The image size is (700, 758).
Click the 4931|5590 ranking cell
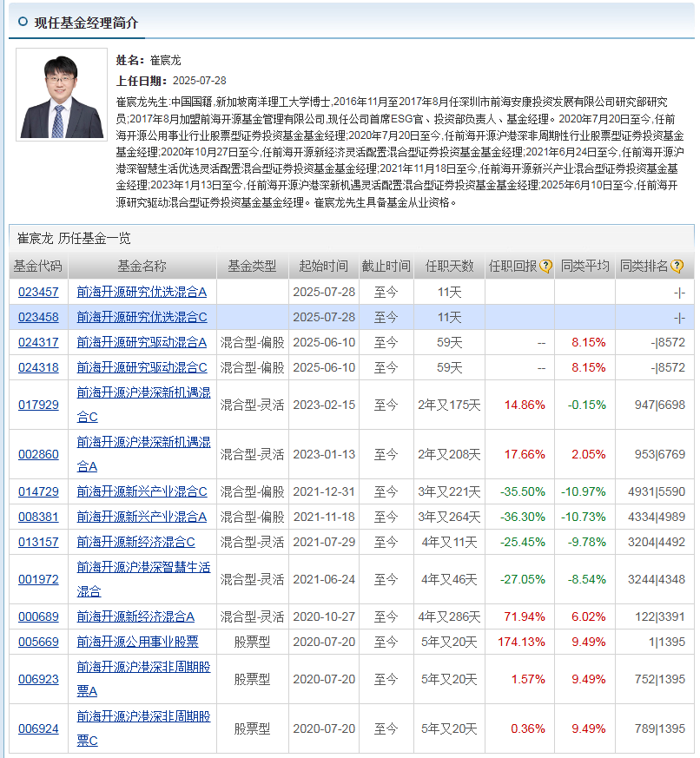(x=657, y=491)
